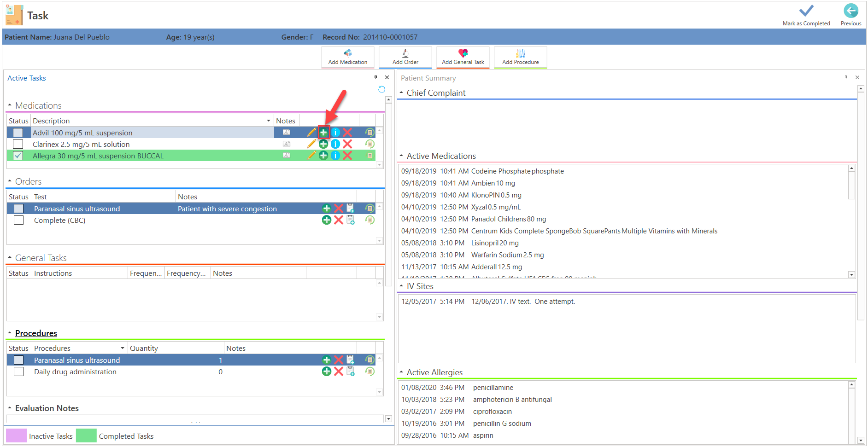Click Add Medication button
This screenshot has height=447, width=868.
tap(348, 57)
